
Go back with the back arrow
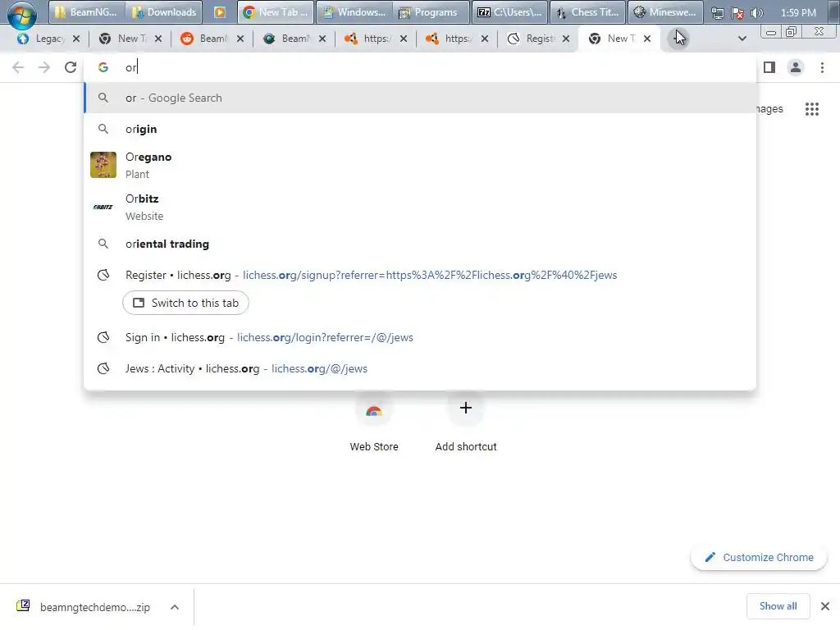(x=18, y=67)
